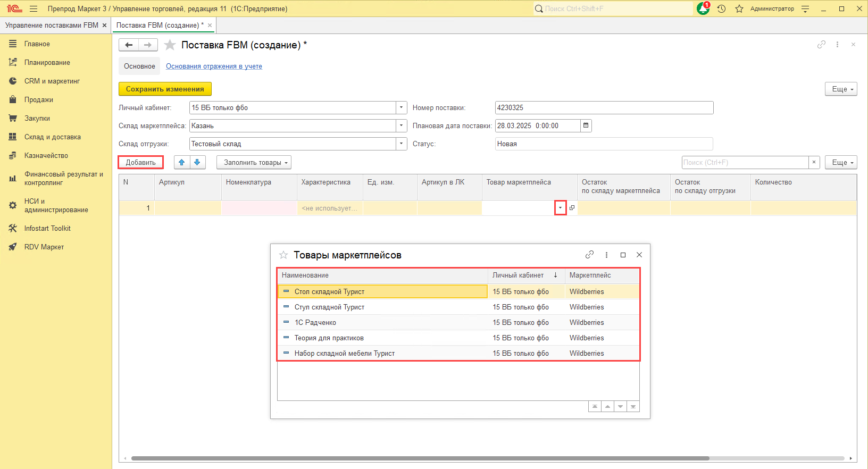Open the table toolbar Еще menu
The width and height of the screenshot is (868, 469).
coord(841,162)
